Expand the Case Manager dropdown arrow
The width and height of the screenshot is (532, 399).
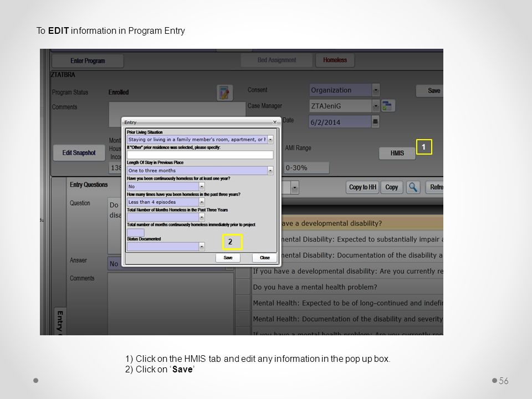(376, 106)
